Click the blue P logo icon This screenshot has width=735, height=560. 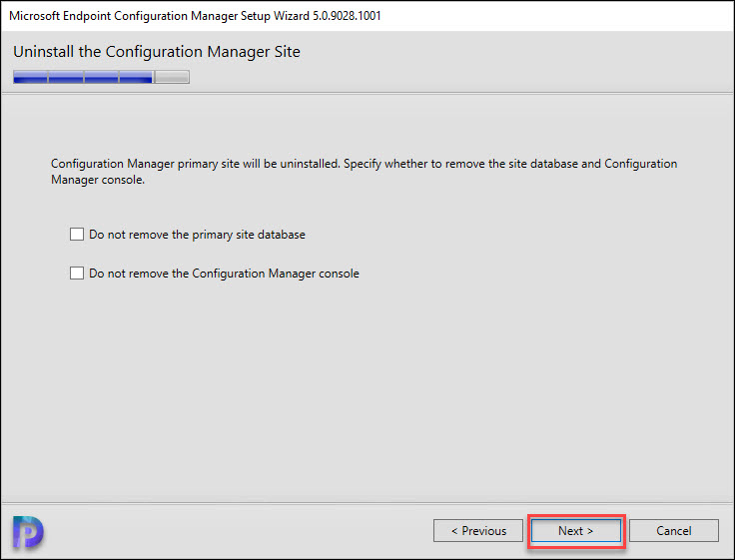pyautogui.click(x=28, y=531)
